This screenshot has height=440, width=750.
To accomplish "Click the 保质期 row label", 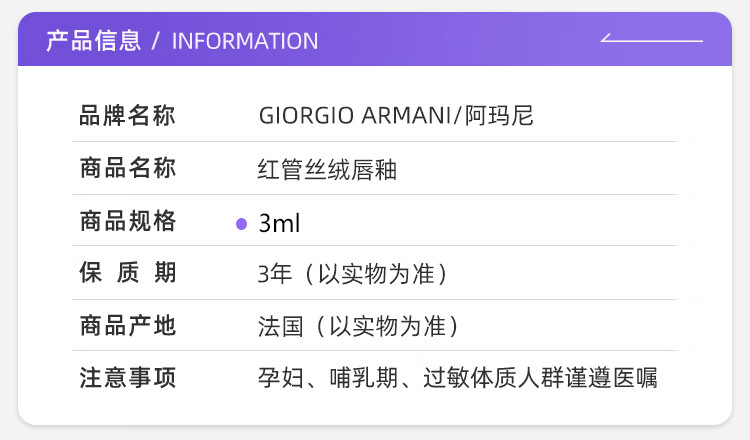I will (127, 273).
